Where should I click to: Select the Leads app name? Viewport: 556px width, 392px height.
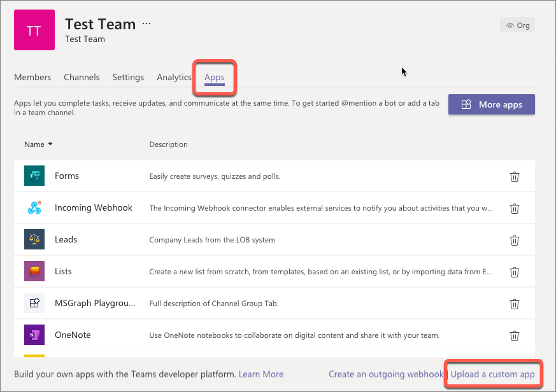[x=66, y=240]
